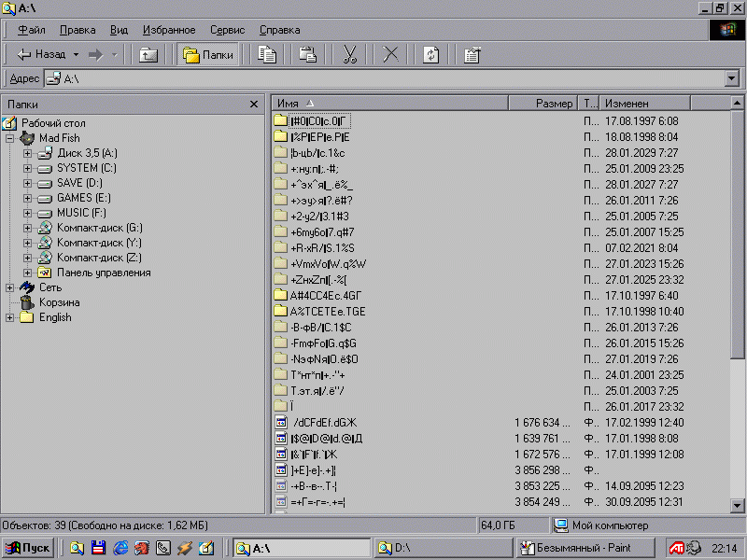The image size is (747, 560).
Task: Open the address bar dropdown
Action: pos(731,78)
